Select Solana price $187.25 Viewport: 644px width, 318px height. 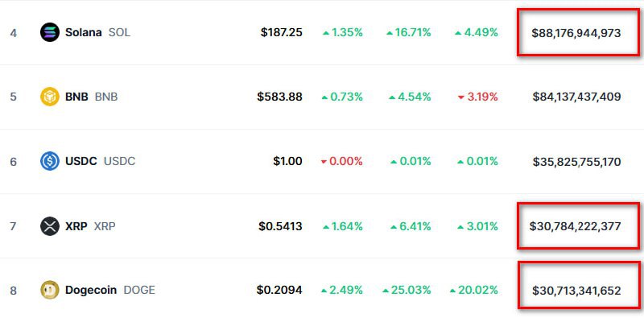pos(281,32)
